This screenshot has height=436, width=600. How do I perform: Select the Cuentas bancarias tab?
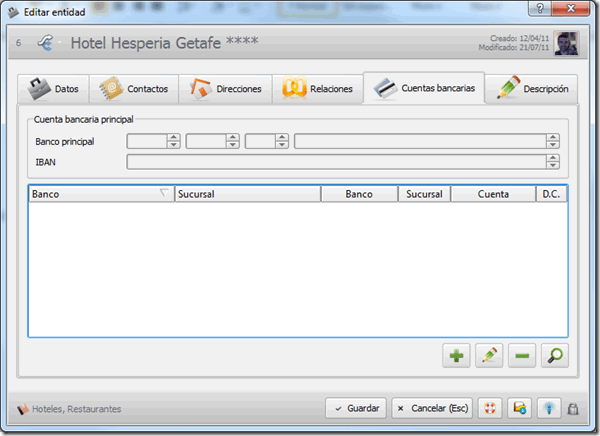coord(424,88)
